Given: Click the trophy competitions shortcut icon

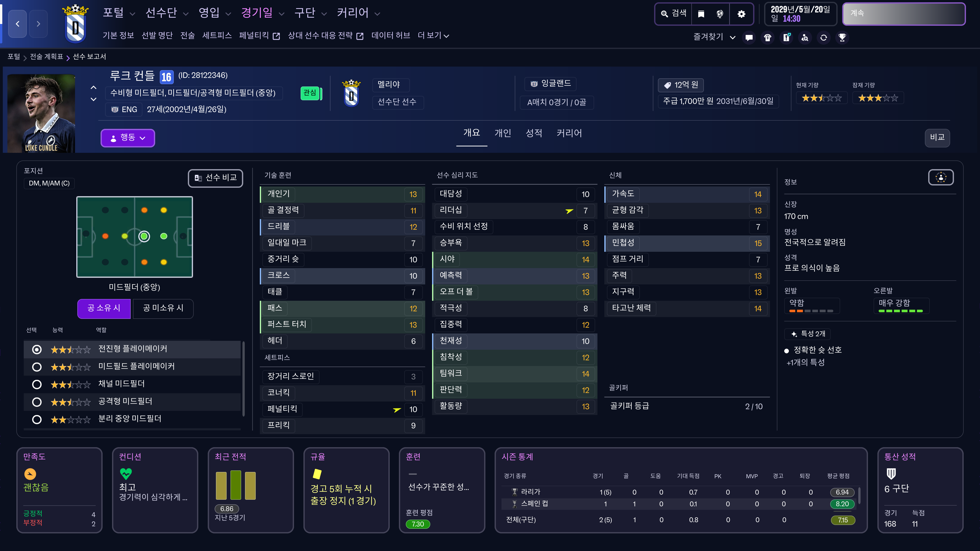Looking at the screenshot, I should [842, 37].
